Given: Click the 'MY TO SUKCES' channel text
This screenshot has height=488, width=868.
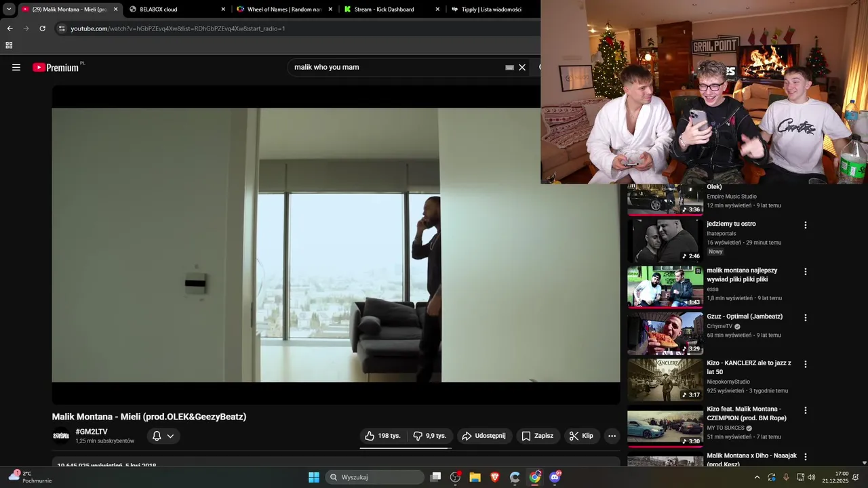Looking at the screenshot, I should pos(726,428).
